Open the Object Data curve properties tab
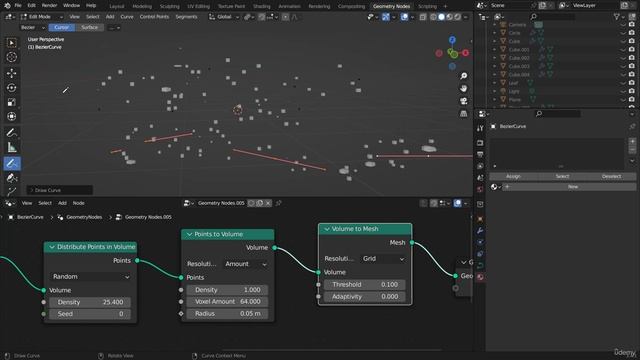This screenshot has width=640, height=360. click(480, 265)
